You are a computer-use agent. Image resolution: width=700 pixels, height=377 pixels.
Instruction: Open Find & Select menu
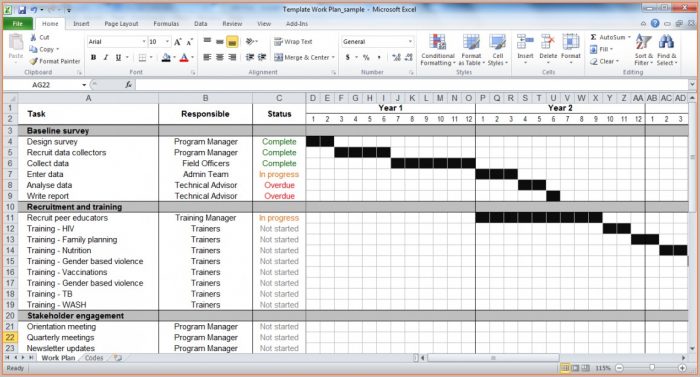(667, 50)
